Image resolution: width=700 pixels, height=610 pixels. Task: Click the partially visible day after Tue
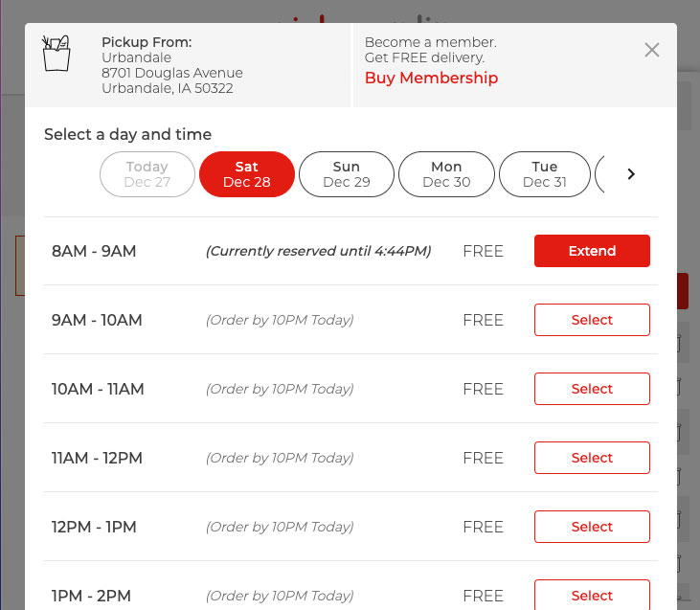pos(599,174)
